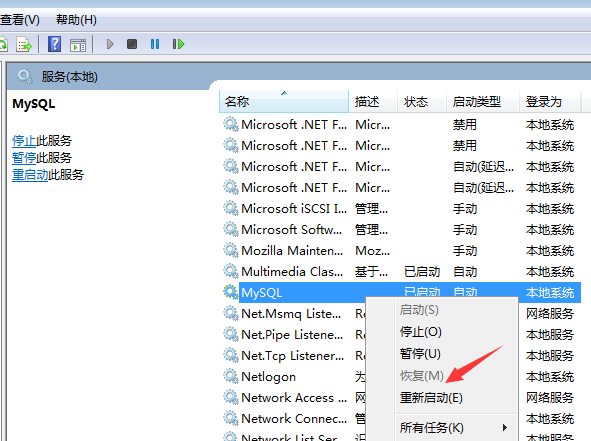
Task: Open the 查看(V) menu
Action: pos(20,20)
